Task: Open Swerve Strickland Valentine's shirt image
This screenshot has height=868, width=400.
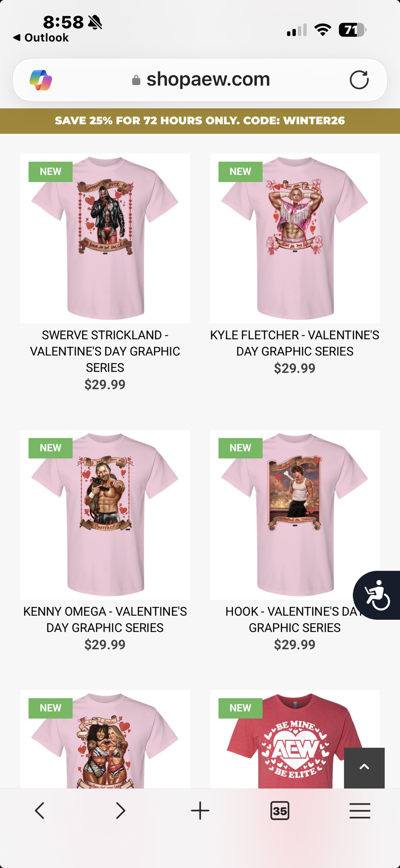Action: coord(105,238)
